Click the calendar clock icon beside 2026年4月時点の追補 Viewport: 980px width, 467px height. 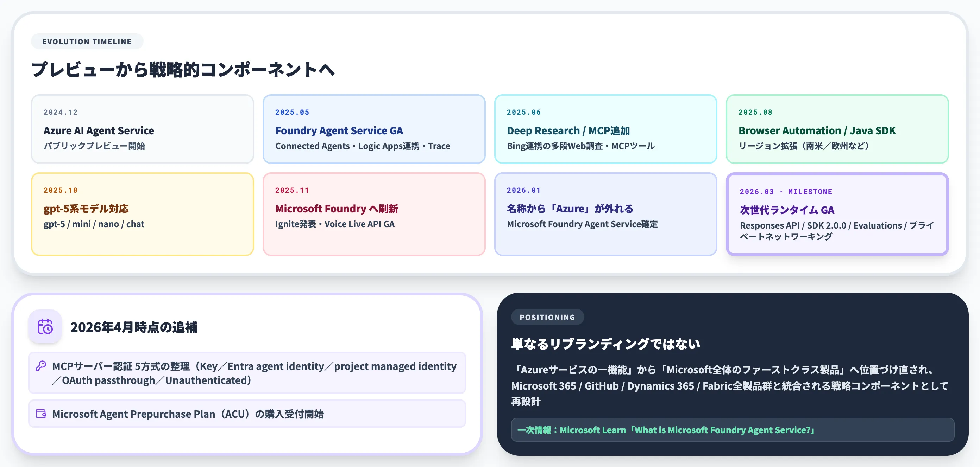[45, 327]
